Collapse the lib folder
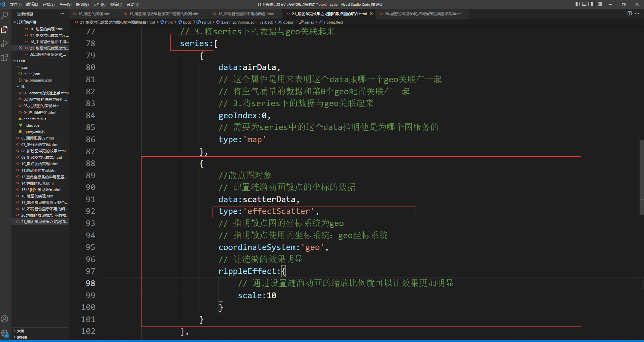Viewport: 644px width, 342px height. 23,87
